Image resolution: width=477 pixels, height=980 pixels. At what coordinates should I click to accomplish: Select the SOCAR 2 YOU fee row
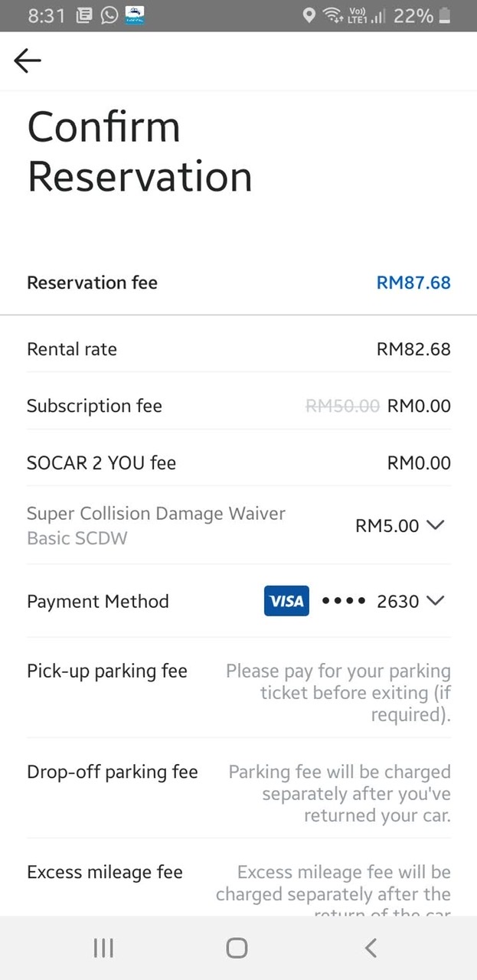coord(238,462)
